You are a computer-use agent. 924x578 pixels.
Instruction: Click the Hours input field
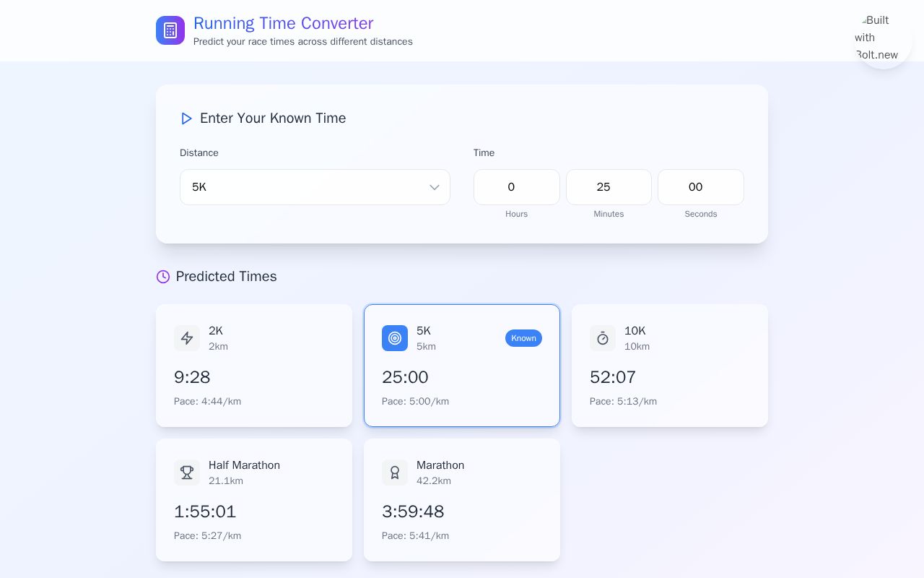[x=517, y=187]
